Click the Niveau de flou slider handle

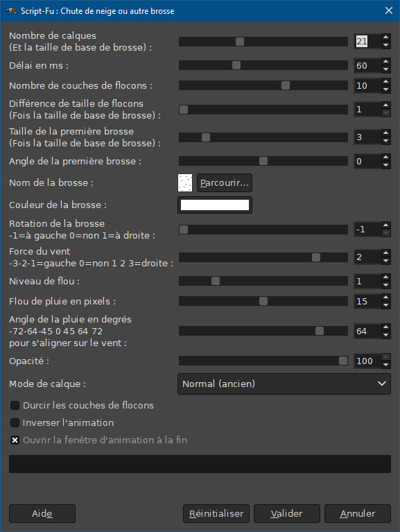pyautogui.click(x=216, y=281)
